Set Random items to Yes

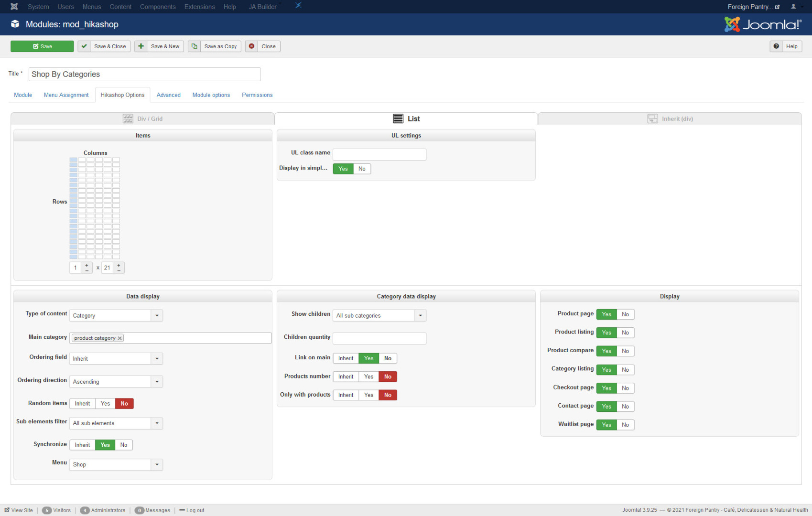click(105, 404)
